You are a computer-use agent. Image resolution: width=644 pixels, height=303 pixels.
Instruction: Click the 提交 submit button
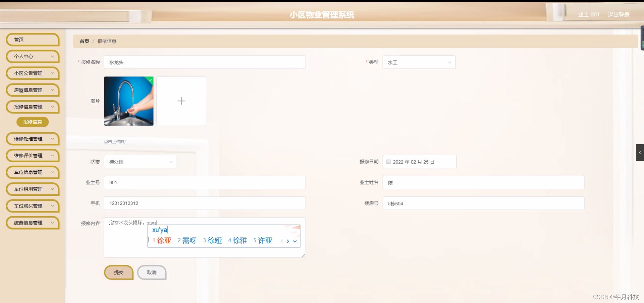[118, 272]
